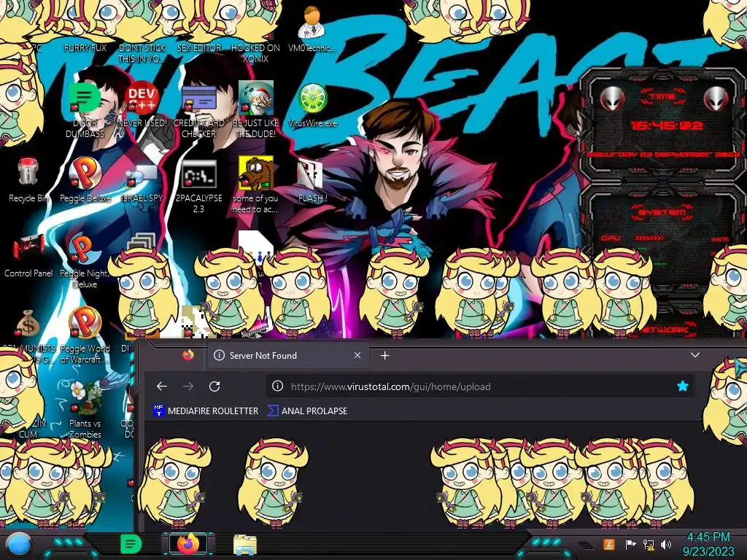Click the HOOKED ON XONIX label

tap(255, 53)
